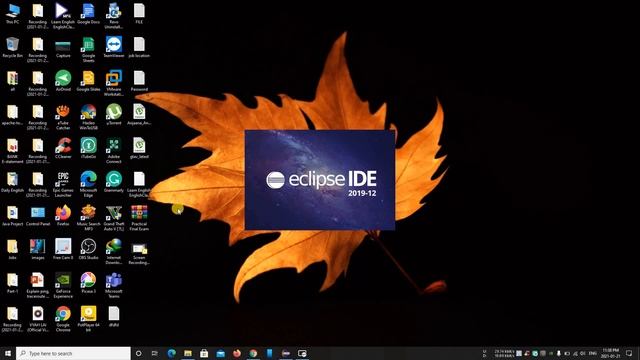Image resolution: width=640 pixels, height=360 pixels.
Task: Open Grand Theft Auto V shortcut
Action: point(114,218)
